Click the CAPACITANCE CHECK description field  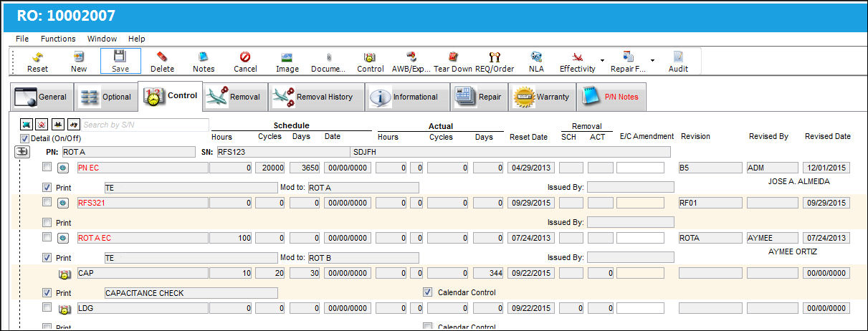tap(191, 293)
